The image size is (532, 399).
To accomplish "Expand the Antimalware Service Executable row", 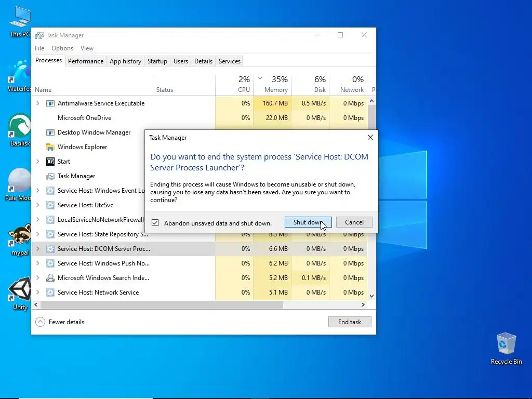I will [x=37, y=103].
